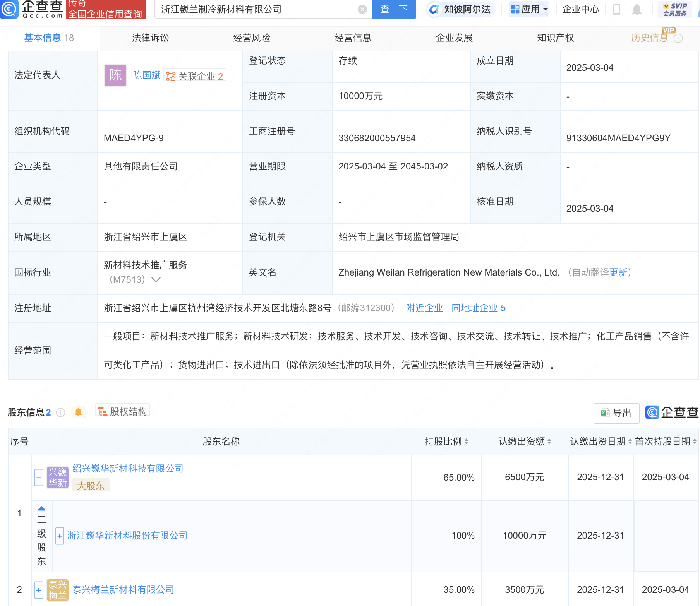Open 泰兴梅兰新材料有限公司 link
Screen dimensions: 700x606
(x=123, y=590)
